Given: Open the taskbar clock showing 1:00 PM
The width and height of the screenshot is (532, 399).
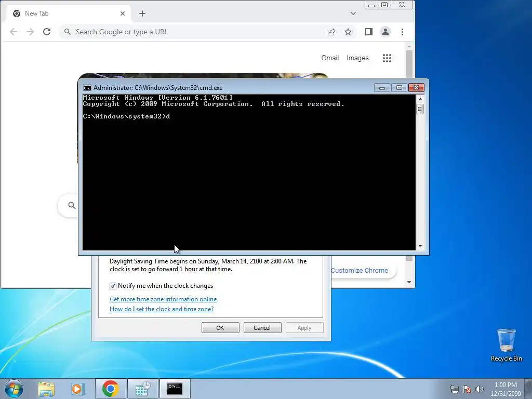Looking at the screenshot, I should (506, 389).
